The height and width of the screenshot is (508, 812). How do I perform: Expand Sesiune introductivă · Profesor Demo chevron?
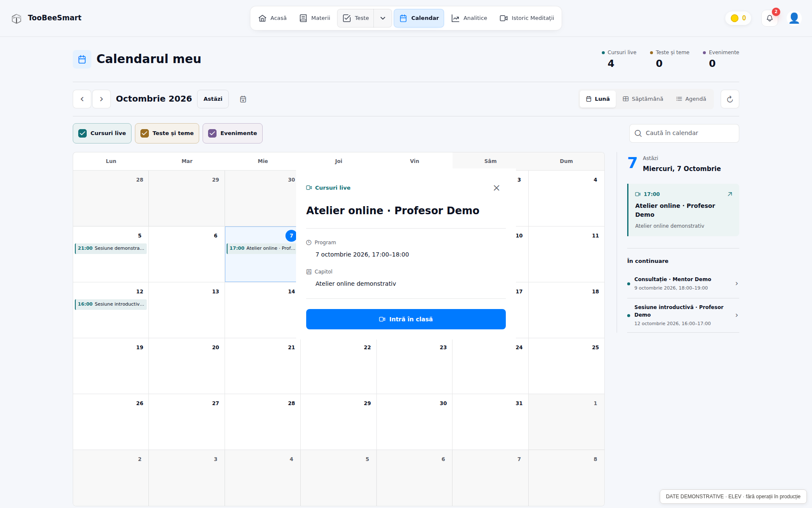[x=737, y=315]
